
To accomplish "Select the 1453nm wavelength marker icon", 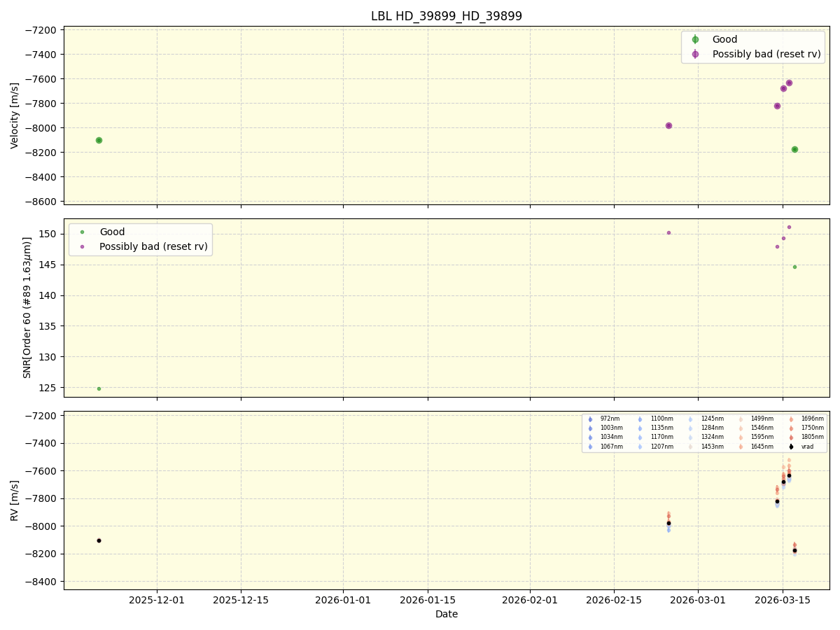I will [689, 447].
